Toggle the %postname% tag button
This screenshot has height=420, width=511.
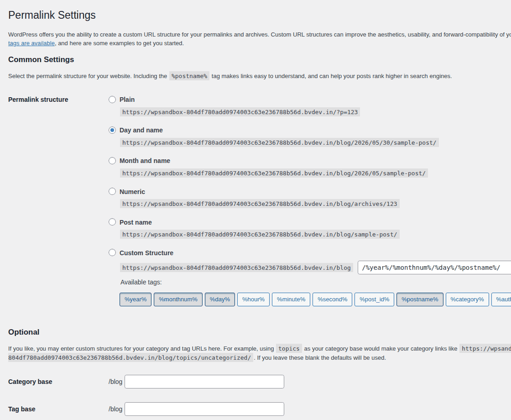click(x=420, y=299)
